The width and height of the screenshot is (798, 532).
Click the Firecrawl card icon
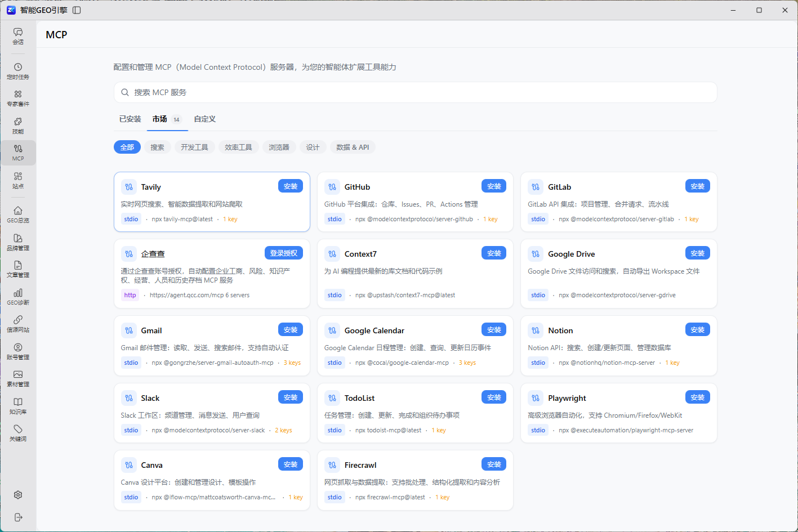(332, 465)
